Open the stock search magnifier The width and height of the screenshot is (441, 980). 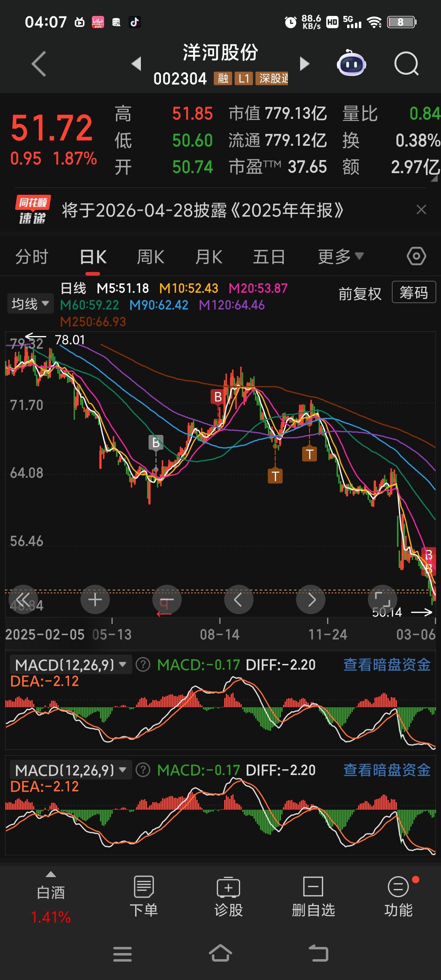point(407,64)
